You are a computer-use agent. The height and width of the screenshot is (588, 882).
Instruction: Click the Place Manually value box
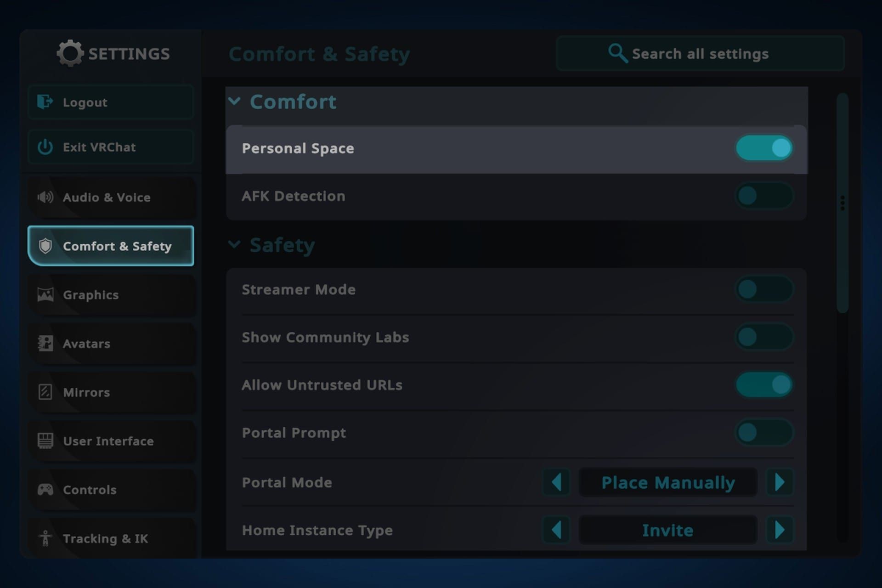[x=667, y=482]
